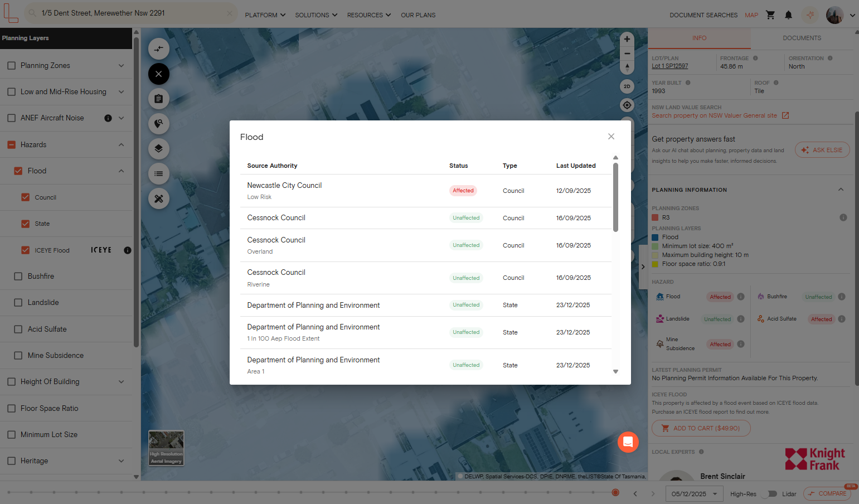Clear the address search field

[230, 13]
